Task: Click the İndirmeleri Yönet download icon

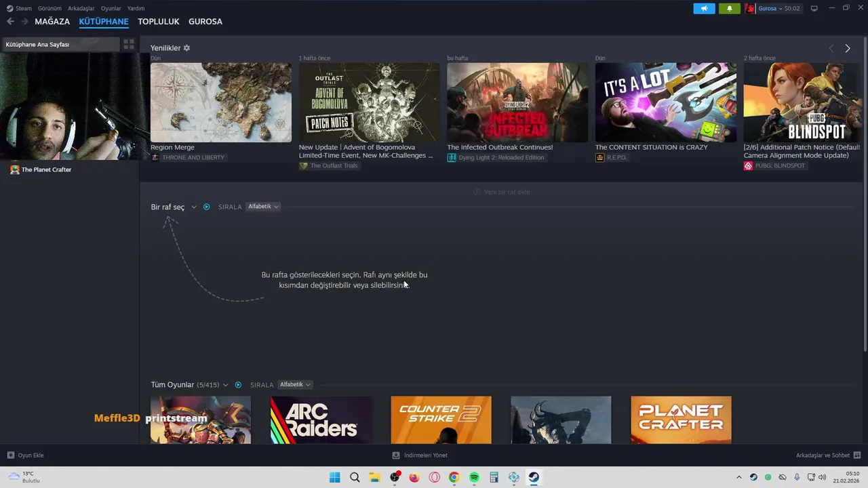Action: 396,455
